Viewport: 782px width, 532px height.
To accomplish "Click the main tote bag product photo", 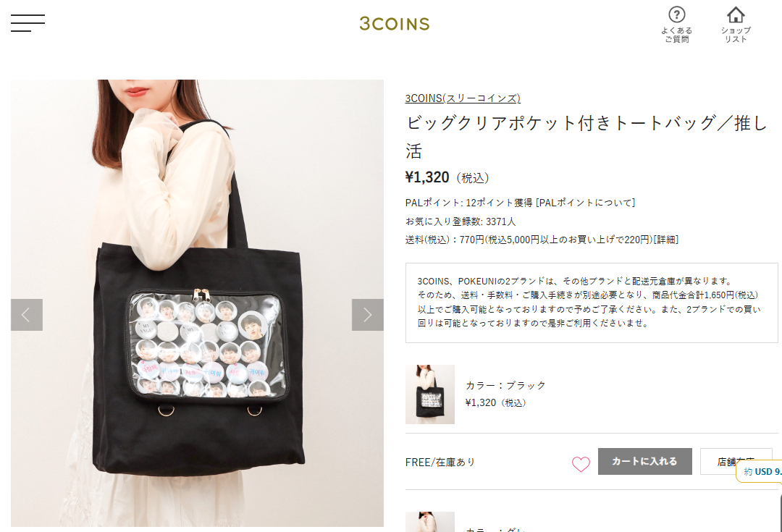I will point(197,303).
